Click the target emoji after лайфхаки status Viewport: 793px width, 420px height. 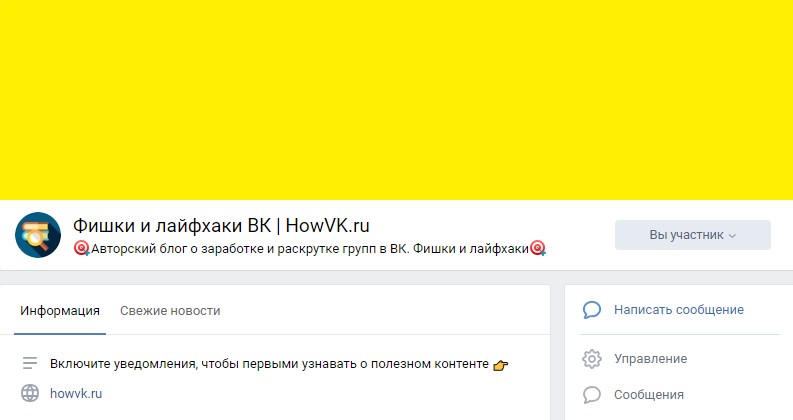pos(538,248)
